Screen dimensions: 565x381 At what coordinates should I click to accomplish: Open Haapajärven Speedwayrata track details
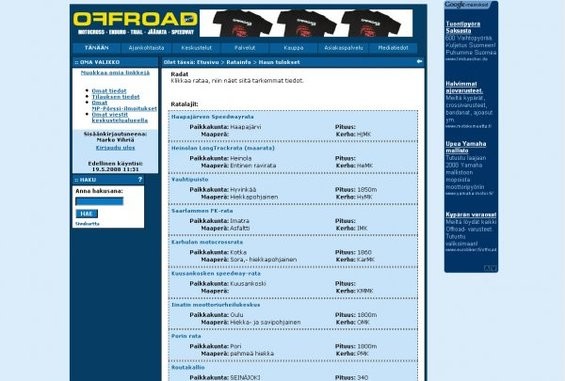[212, 117]
